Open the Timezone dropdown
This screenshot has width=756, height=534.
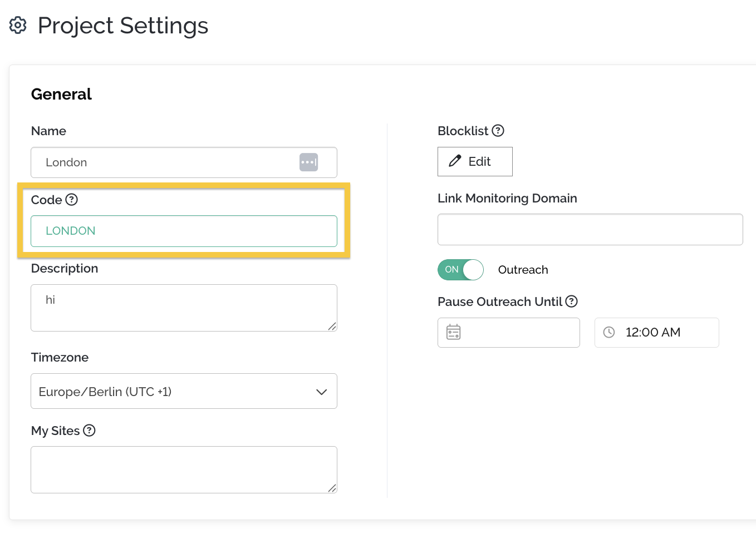click(x=184, y=392)
